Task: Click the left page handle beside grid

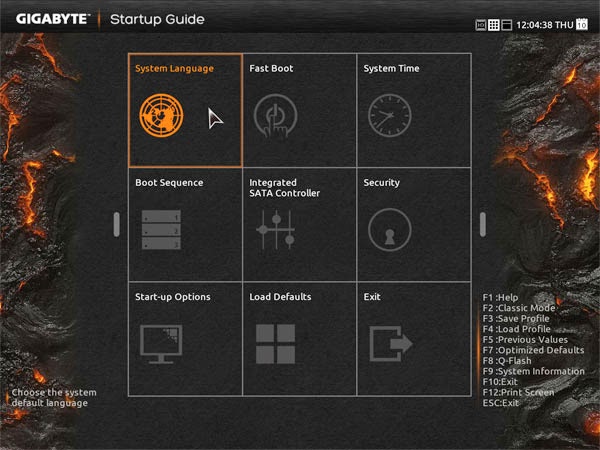Action: (x=117, y=225)
